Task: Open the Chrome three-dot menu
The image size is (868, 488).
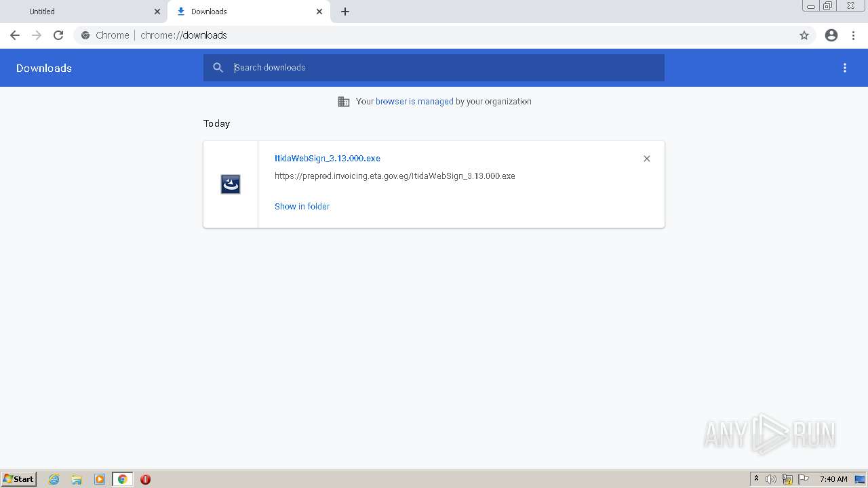Action: pyautogui.click(x=854, y=35)
